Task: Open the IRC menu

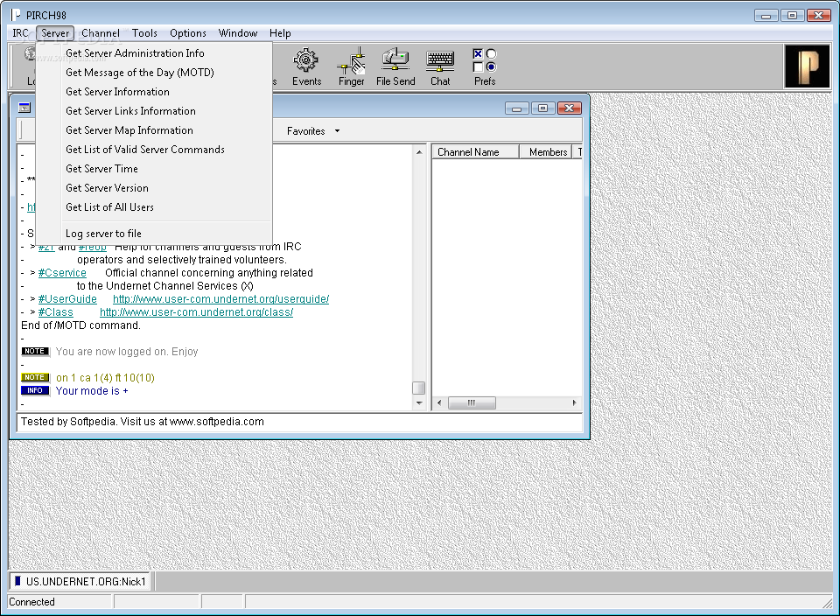Action: (20, 33)
